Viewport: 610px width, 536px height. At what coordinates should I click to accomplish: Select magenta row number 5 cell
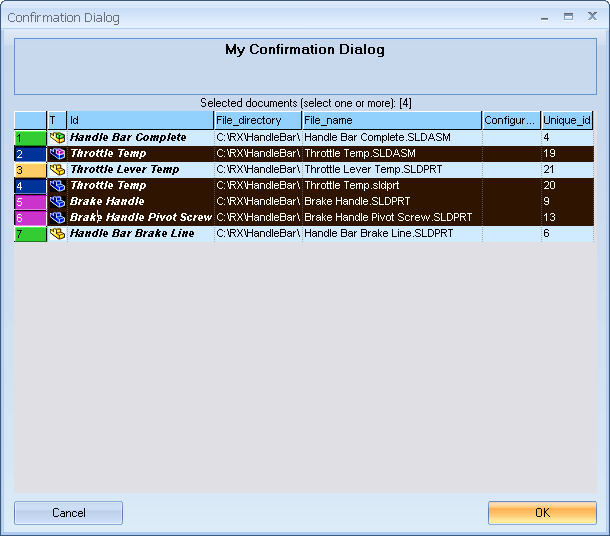tap(30, 202)
